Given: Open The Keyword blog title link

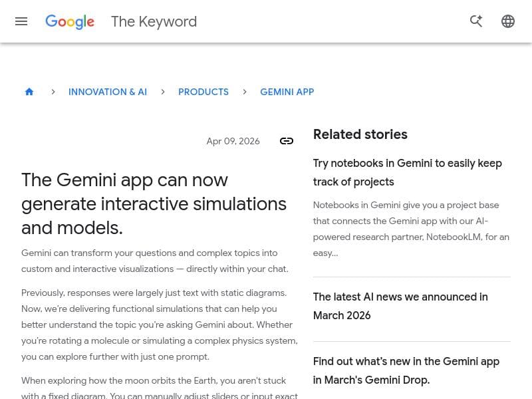Looking at the screenshot, I should [x=154, y=22].
